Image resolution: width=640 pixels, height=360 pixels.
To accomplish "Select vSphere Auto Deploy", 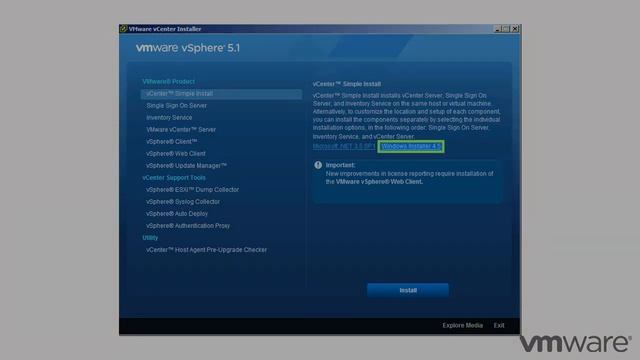I will 177,214.
